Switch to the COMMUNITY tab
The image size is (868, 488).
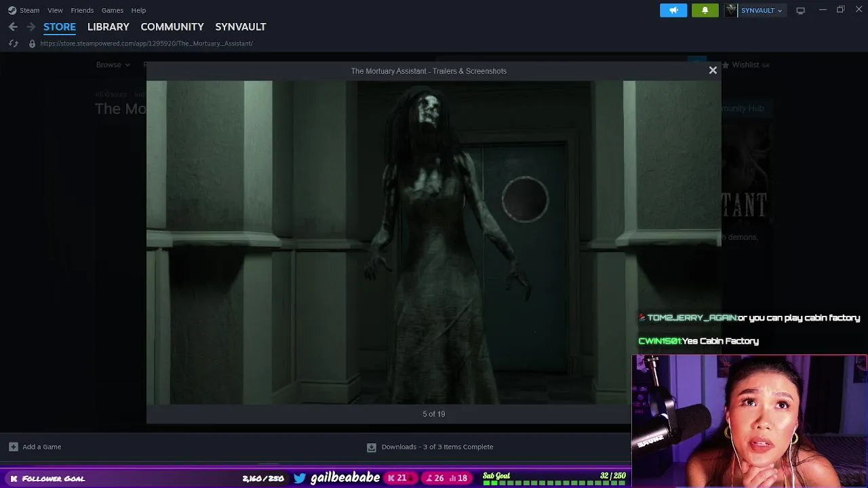172,26
